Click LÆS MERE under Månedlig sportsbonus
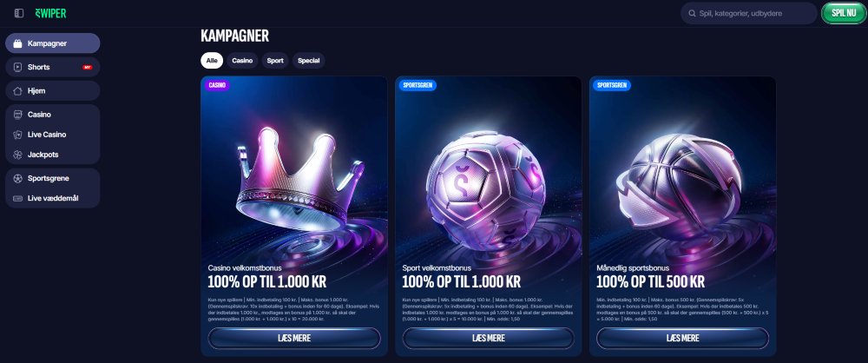868x363 pixels. pyautogui.click(x=682, y=338)
